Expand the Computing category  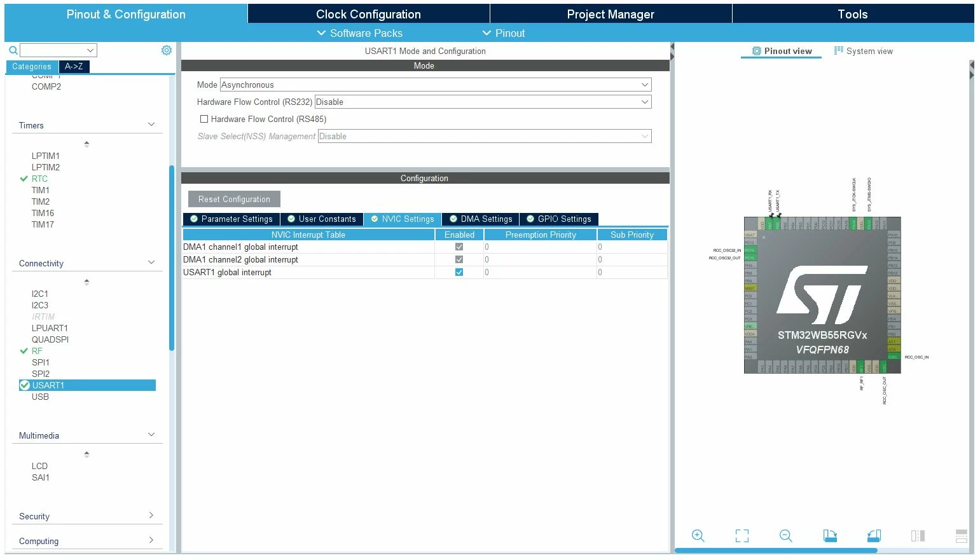151,540
